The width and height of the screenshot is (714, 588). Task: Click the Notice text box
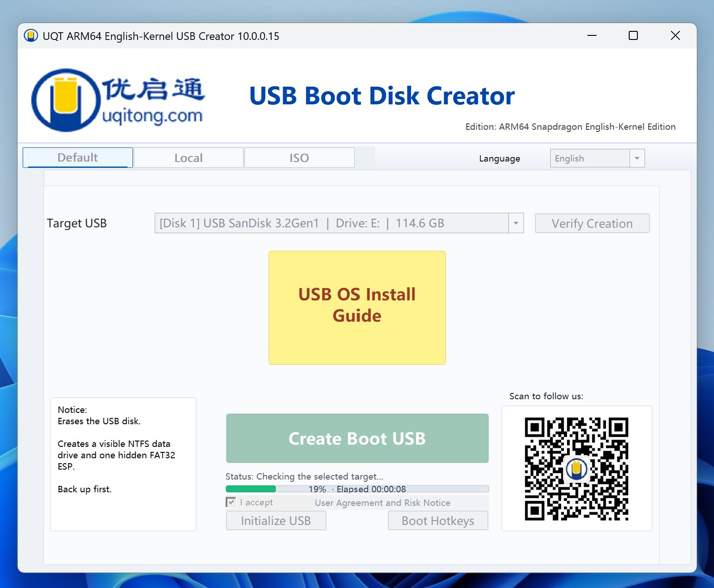coord(123,464)
